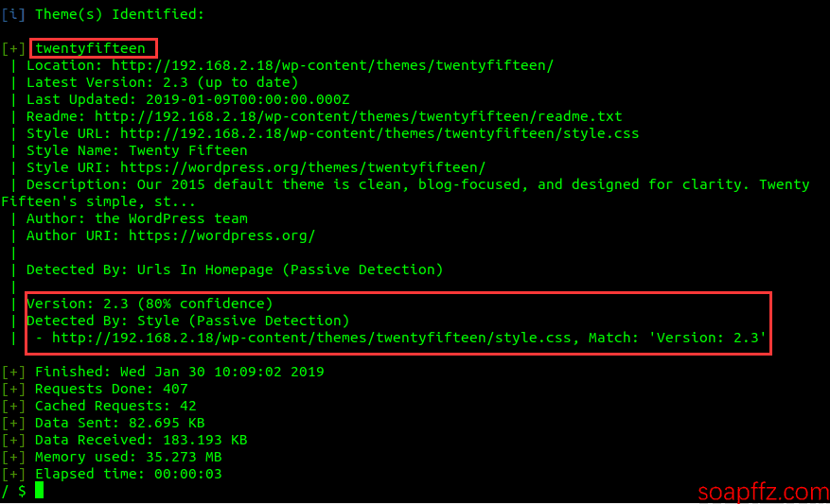This screenshot has width=830, height=504.
Task: Click the soapffz.com watermark text
Action: [x=763, y=492]
